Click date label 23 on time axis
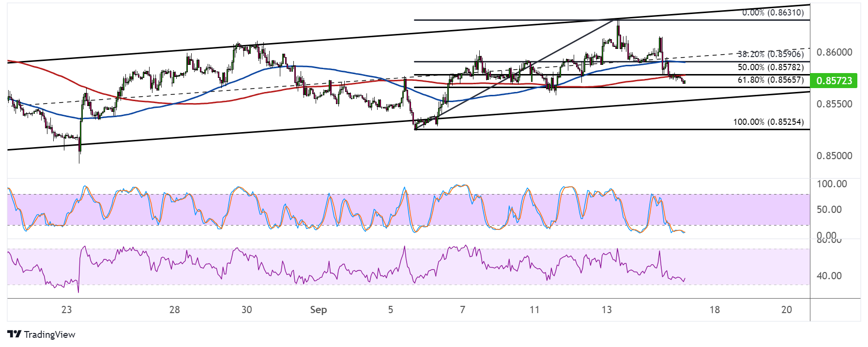 [67, 310]
